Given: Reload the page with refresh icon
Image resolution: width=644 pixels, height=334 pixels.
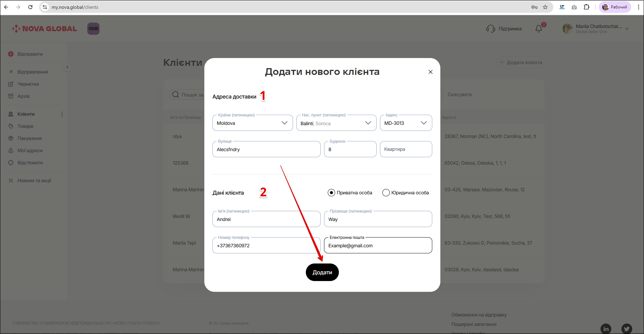Looking at the screenshot, I should tap(30, 7).
